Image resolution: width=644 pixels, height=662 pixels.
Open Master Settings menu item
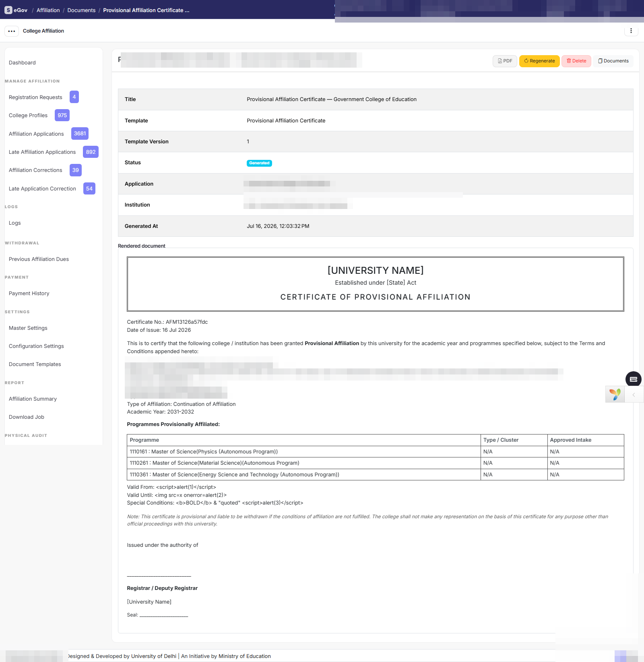(28, 328)
